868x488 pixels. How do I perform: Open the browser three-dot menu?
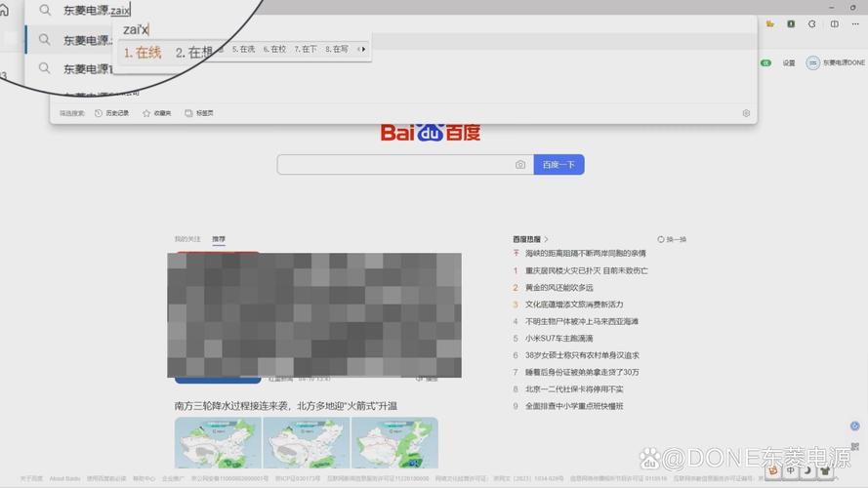[855, 23]
